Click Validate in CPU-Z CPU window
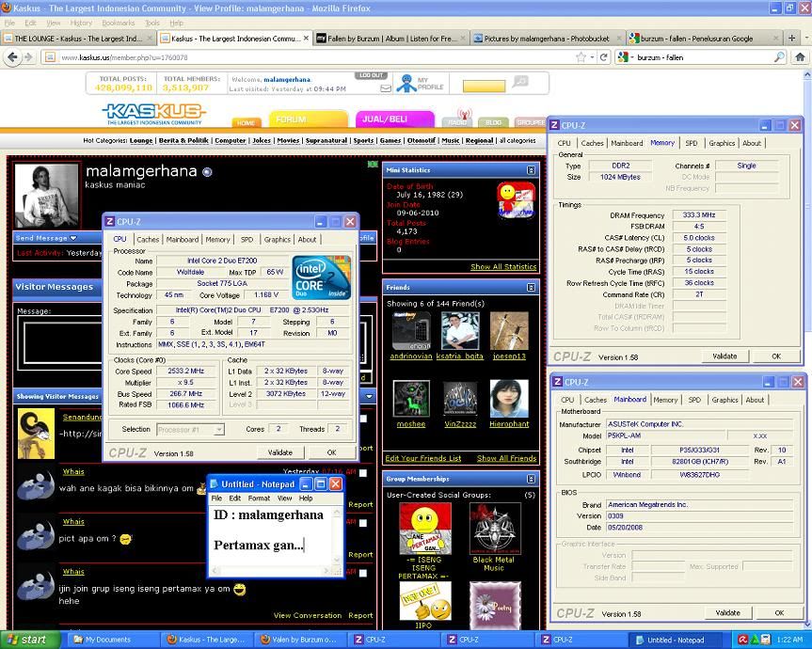 (280, 452)
